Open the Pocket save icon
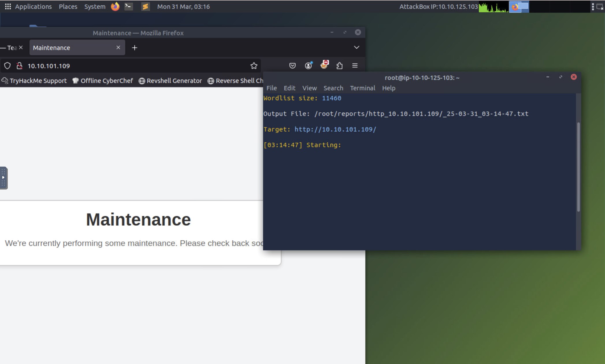This screenshot has width=605, height=364. click(x=292, y=66)
